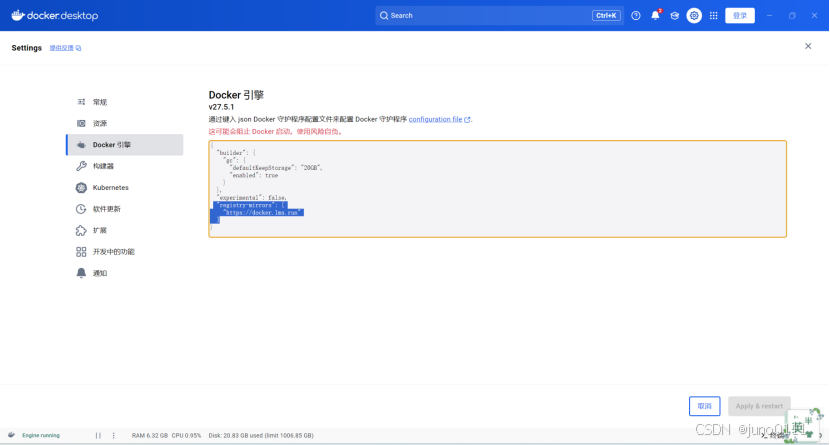
Task: Open the 构建器 settings section
Action: (x=125, y=166)
